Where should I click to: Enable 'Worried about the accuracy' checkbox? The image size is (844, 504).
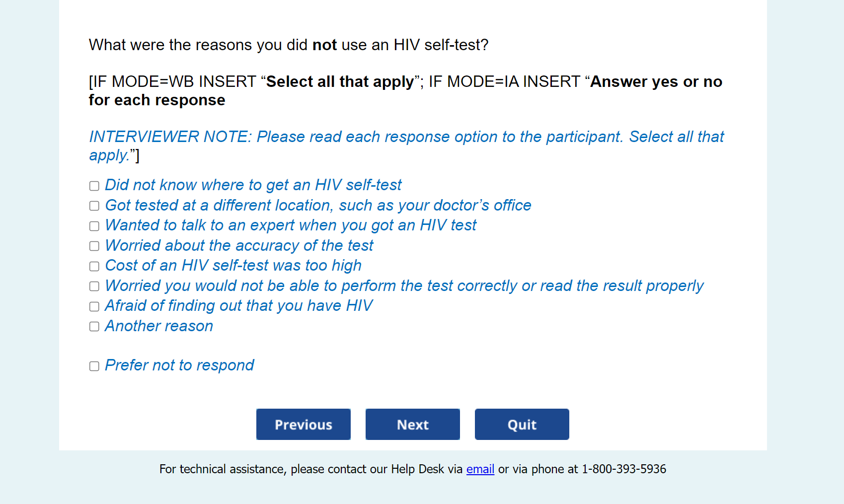[x=94, y=246]
